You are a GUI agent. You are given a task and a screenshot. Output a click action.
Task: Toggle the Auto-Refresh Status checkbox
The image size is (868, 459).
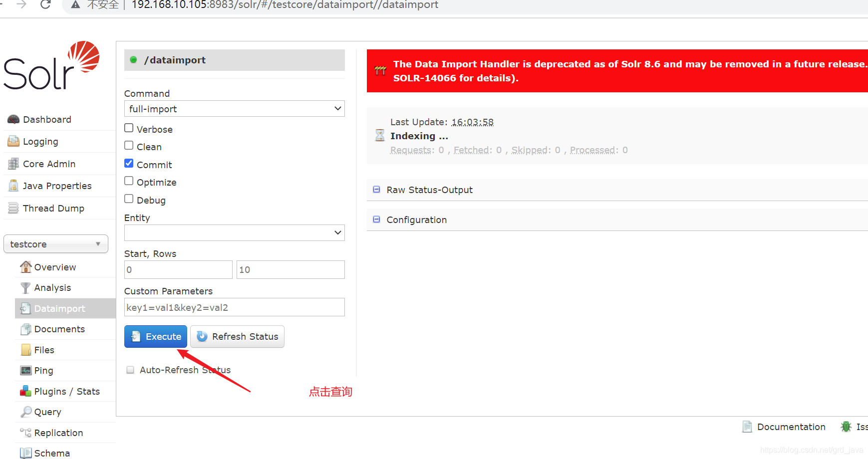pyautogui.click(x=130, y=370)
